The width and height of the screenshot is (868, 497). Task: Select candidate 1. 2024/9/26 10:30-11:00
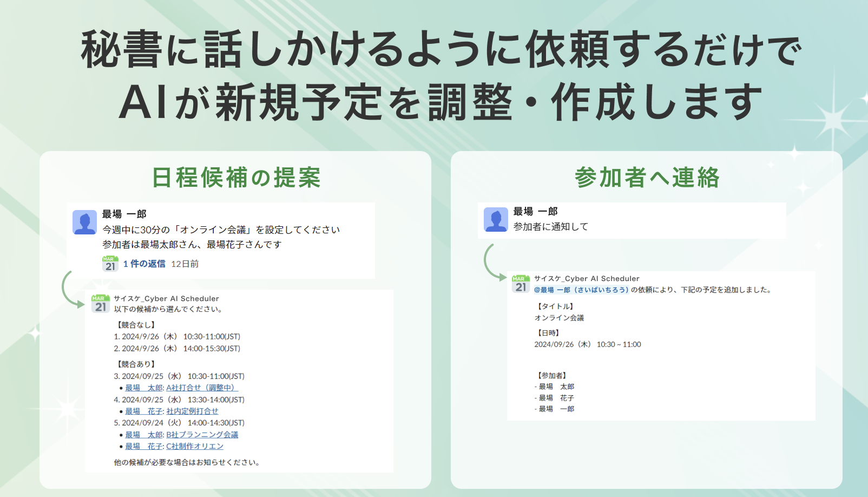[x=179, y=336]
